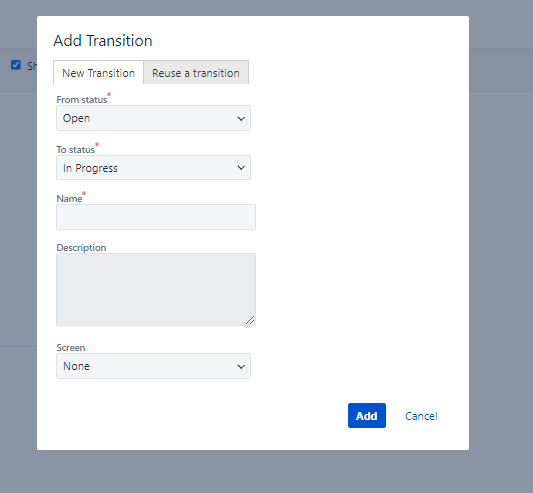
Task: Click the Description box resize handle
Action: 250,320
